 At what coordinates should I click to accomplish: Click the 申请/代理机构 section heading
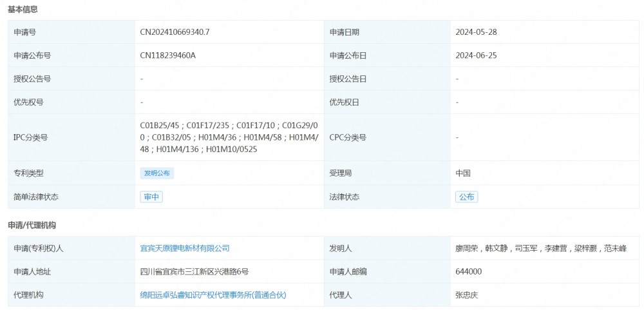pyautogui.click(x=32, y=226)
